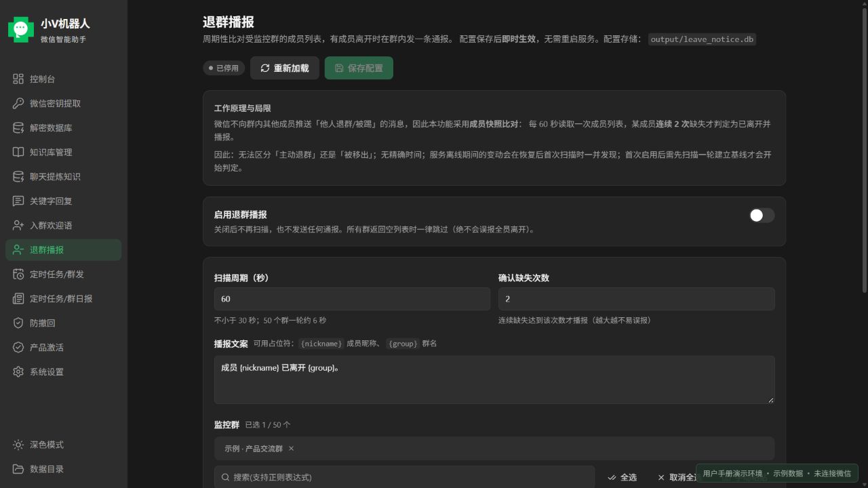Click the sun icon for 深色模式
This screenshot has width=868, height=488.
[18, 445]
